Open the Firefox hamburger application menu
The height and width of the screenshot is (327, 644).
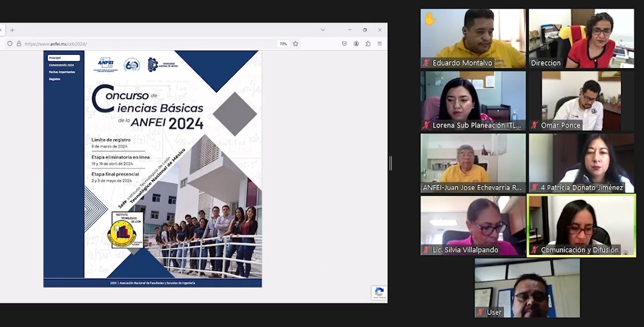coord(380,43)
